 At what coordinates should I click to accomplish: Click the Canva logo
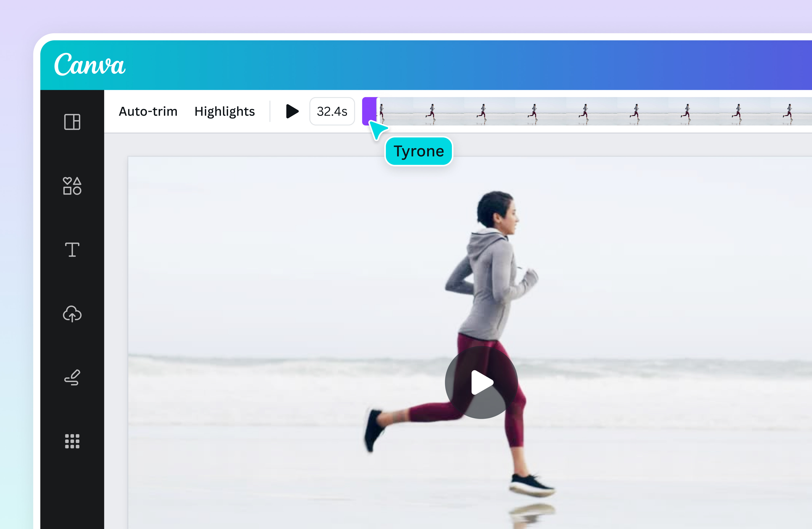[x=90, y=64]
